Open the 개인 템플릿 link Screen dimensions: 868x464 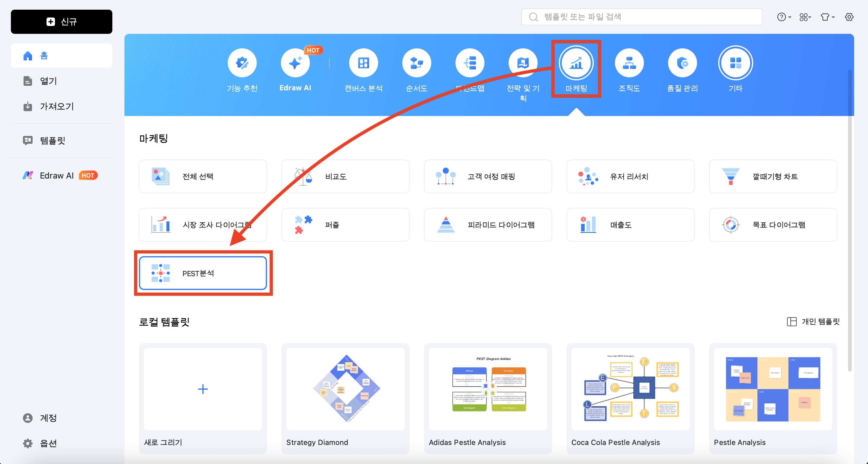[x=813, y=321]
